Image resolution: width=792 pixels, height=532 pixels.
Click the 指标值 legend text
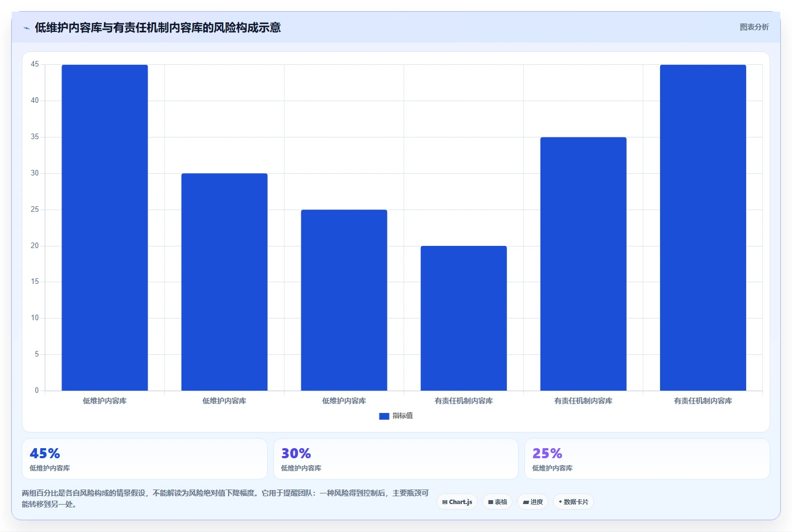[x=402, y=416]
